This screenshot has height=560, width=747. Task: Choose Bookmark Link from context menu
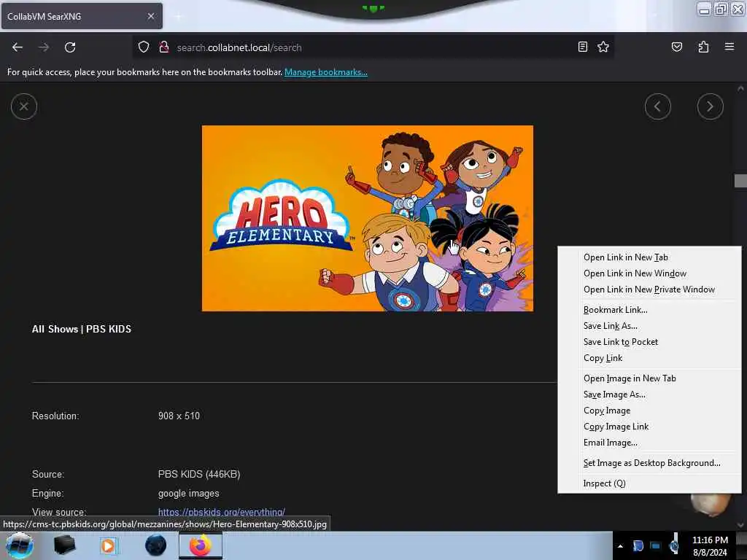pos(649,309)
